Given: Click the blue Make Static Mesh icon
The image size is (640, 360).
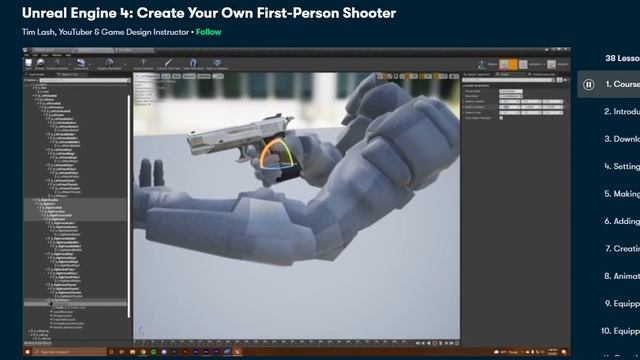Looking at the screenshot, I should [193, 63].
